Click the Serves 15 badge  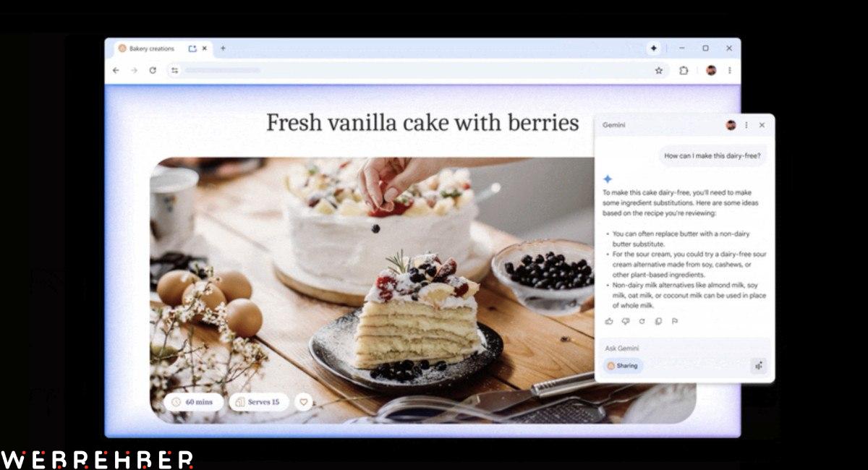(x=259, y=401)
